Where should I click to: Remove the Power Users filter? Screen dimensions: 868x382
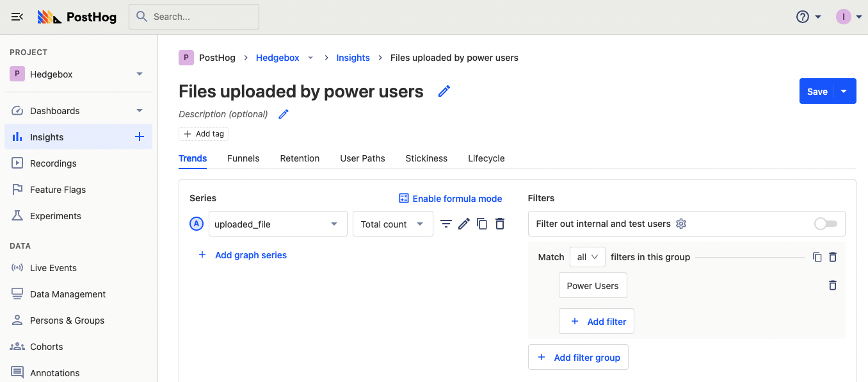click(x=832, y=285)
